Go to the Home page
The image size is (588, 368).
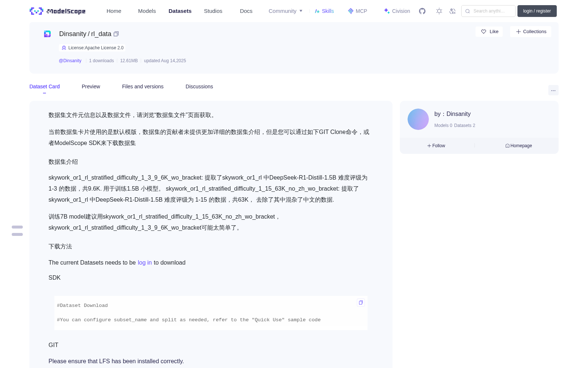(x=114, y=11)
